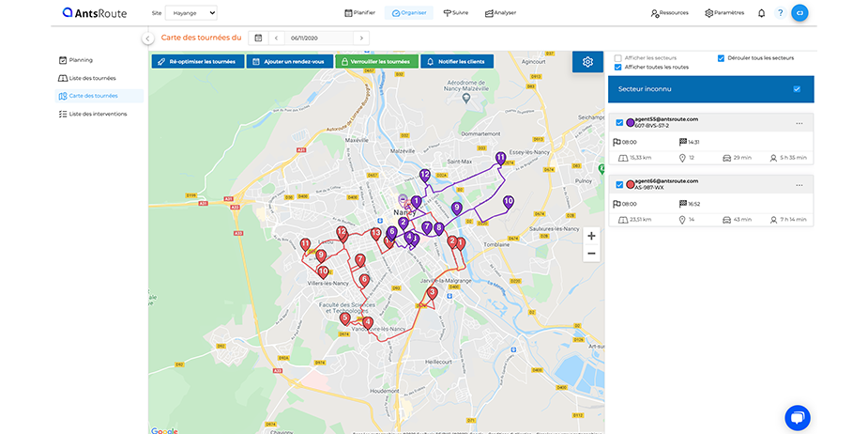The image size is (868, 434).
Task: Open the chat support bubble
Action: click(x=797, y=417)
